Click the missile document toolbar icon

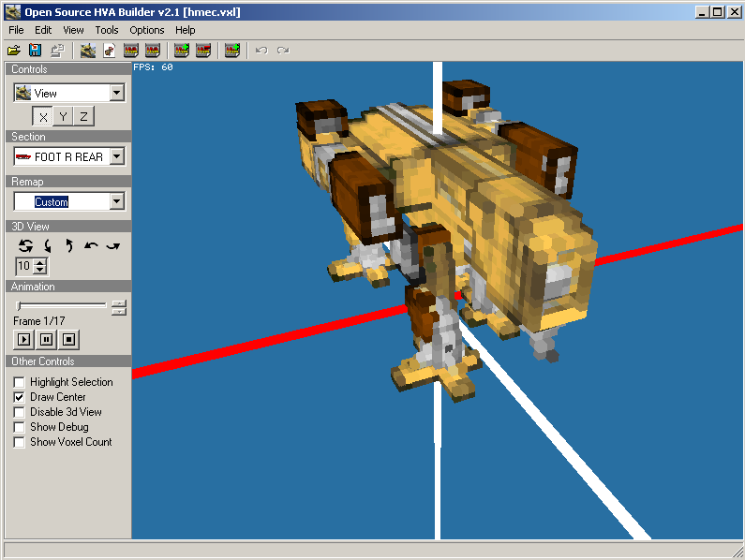(110, 50)
